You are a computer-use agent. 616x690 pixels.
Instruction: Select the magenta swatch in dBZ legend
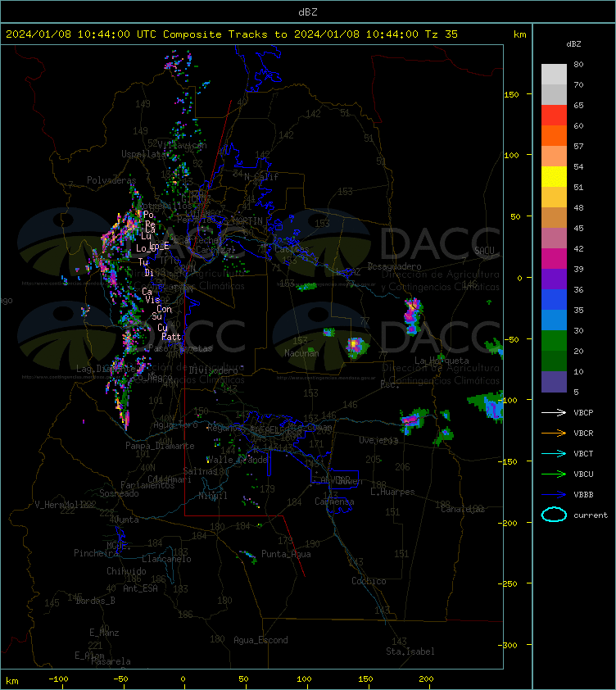(x=554, y=258)
